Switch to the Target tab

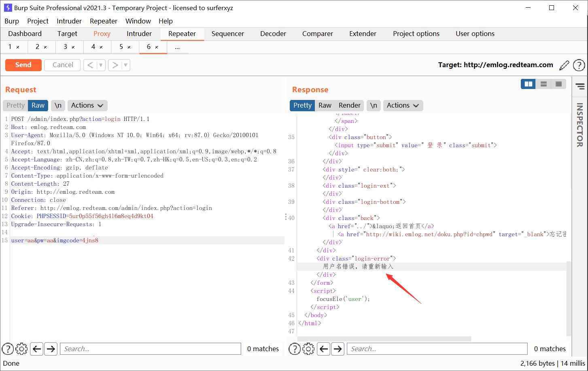pos(67,34)
